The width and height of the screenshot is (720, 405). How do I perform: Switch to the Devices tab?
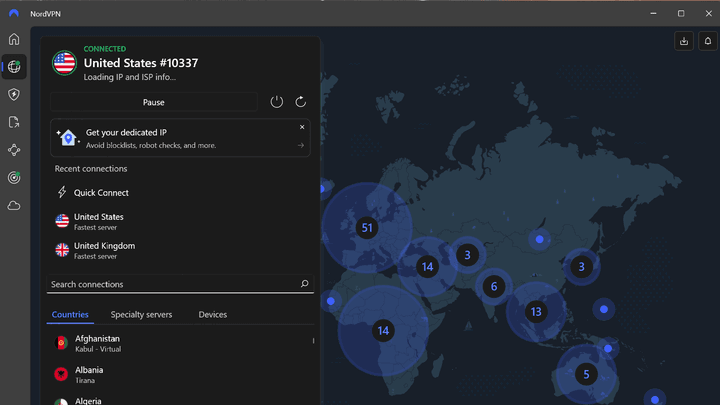tap(213, 315)
